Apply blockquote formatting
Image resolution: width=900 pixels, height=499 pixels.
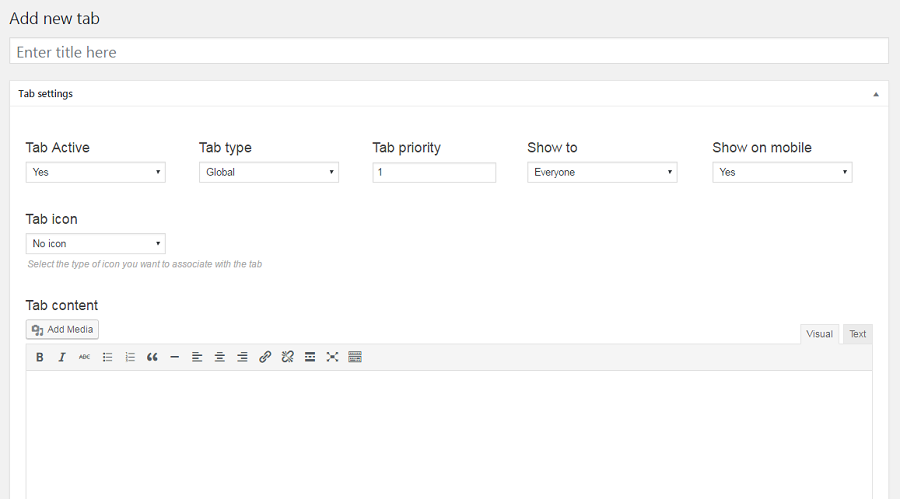tap(152, 357)
